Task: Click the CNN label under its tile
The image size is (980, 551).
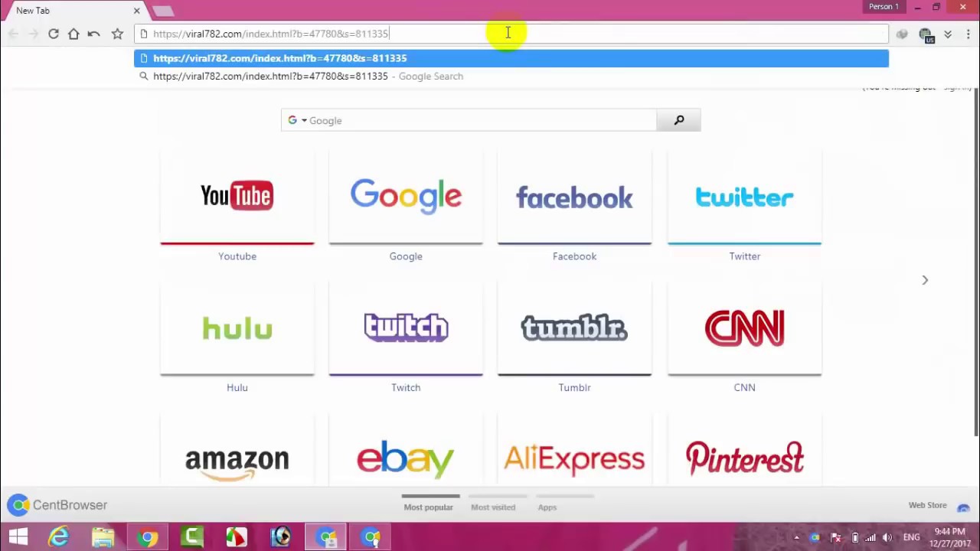Action: pos(744,387)
